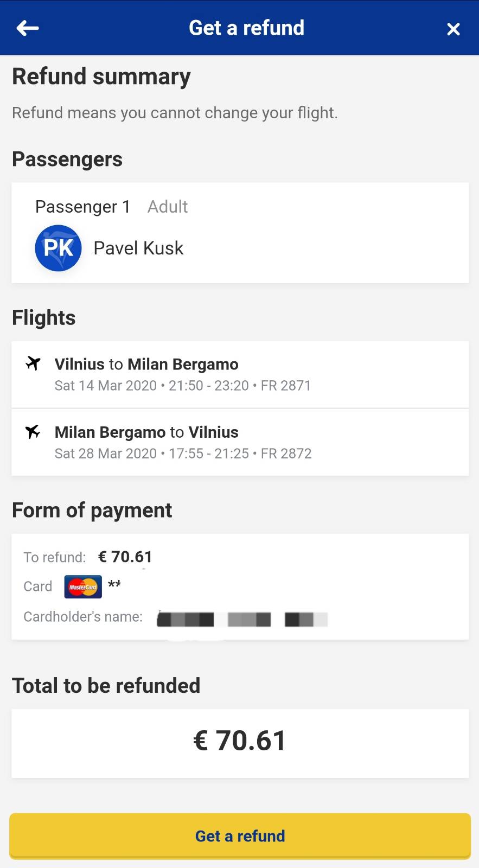Click the Total to be refunded heading
This screenshot has height=868, width=479.
[106, 686]
